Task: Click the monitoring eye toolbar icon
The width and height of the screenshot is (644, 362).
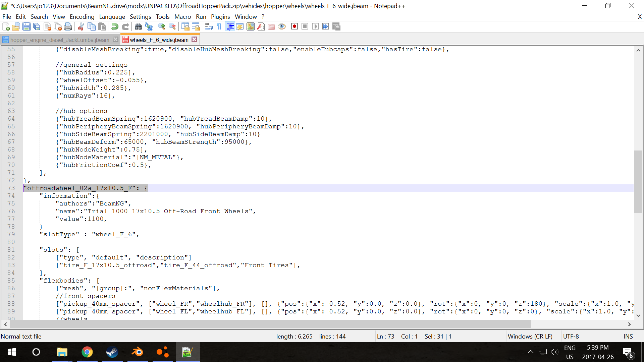Action: point(282,26)
